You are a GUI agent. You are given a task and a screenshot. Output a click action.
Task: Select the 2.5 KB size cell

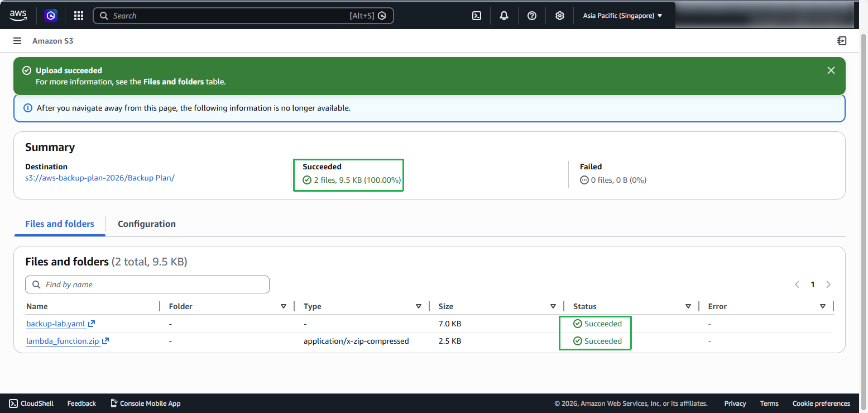pos(450,341)
